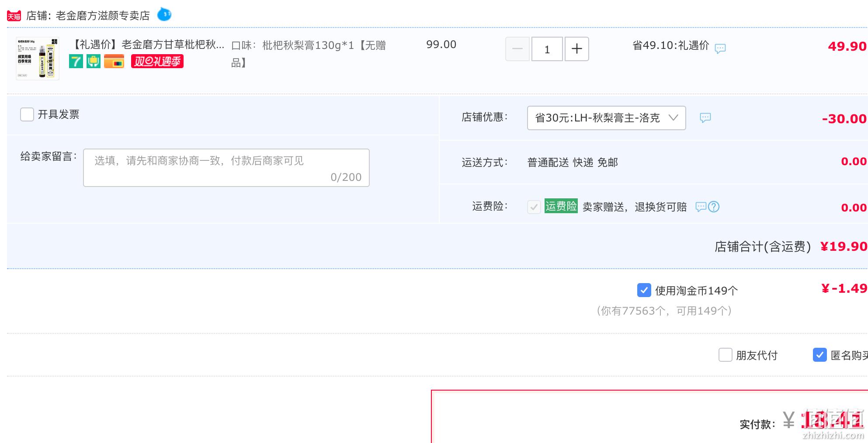Open product title 老金磨方甘草枇杷秋梨膏
This screenshot has width=868, height=443.
tap(147, 45)
